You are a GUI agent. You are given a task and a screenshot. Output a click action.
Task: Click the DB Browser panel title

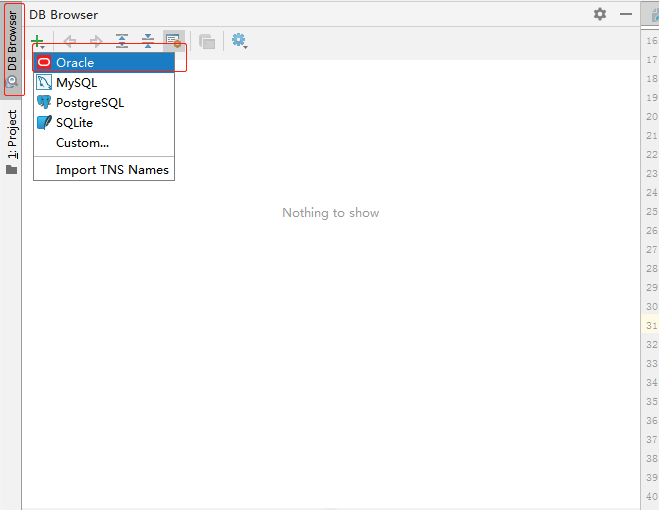(63, 15)
